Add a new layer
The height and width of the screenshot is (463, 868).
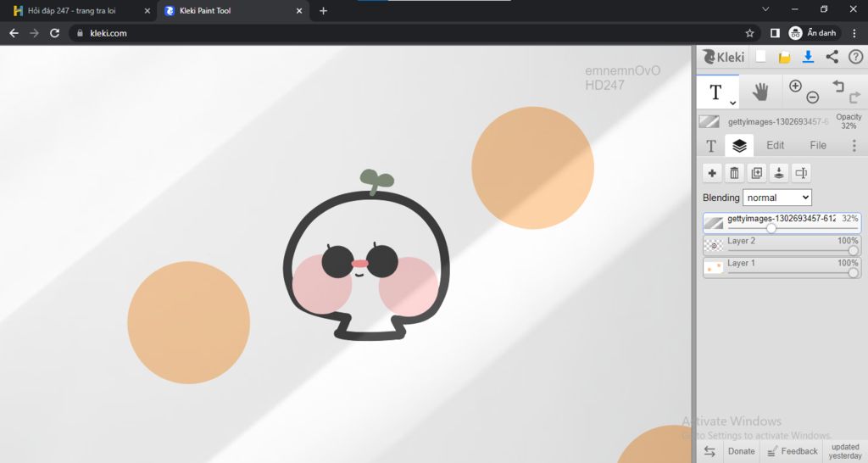pyautogui.click(x=712, y=173)
